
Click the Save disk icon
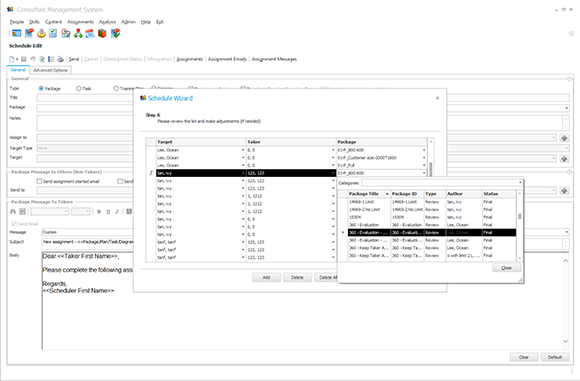click(x=24, y=59)
